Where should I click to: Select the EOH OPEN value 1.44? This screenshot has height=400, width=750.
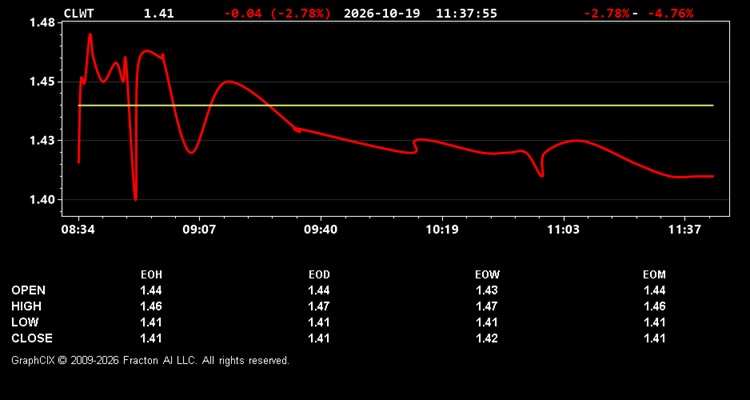coord(151,290)
